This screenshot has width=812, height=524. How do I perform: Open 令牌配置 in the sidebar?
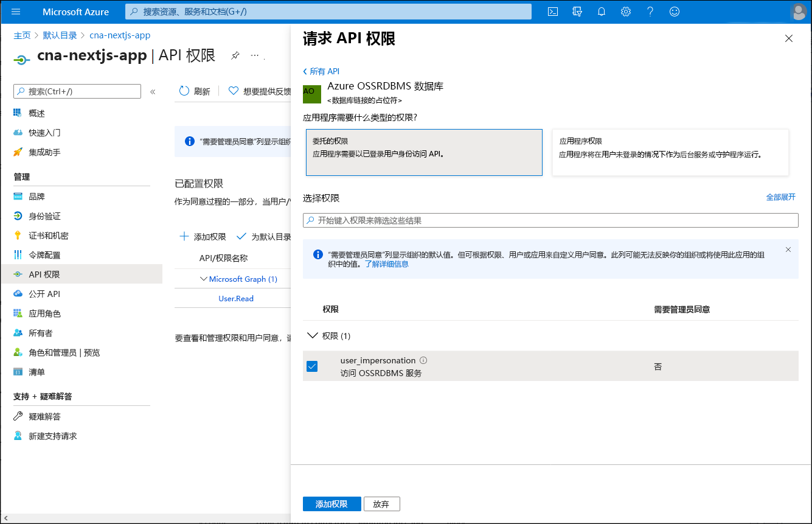tap(44, 255)
